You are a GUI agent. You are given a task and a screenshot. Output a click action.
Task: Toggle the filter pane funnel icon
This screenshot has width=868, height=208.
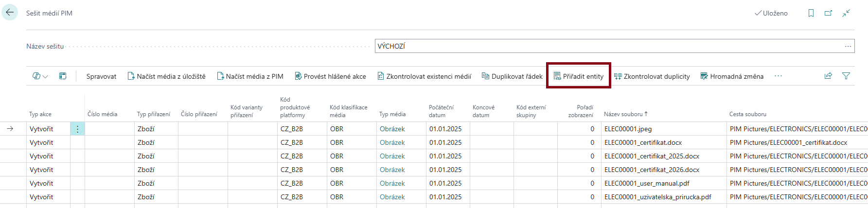coord(846,76)
